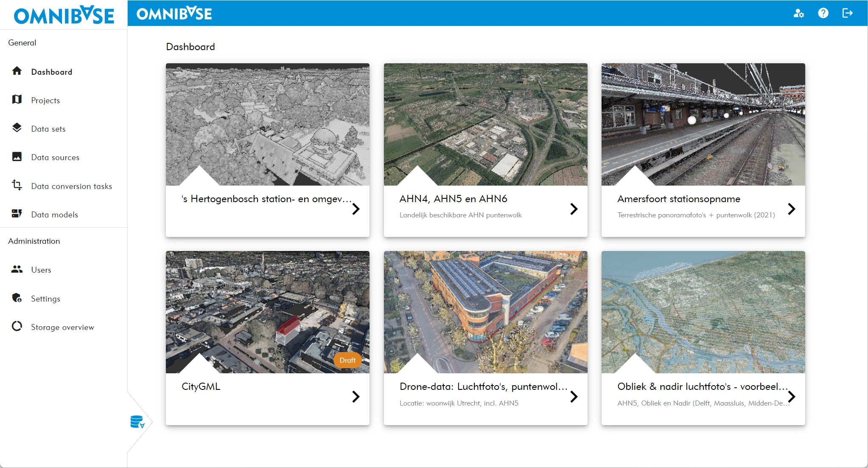Click the Data conversion tasks crop icon
Image resolution: width=868 pixels, height=468 pixels.
point(17,185)
